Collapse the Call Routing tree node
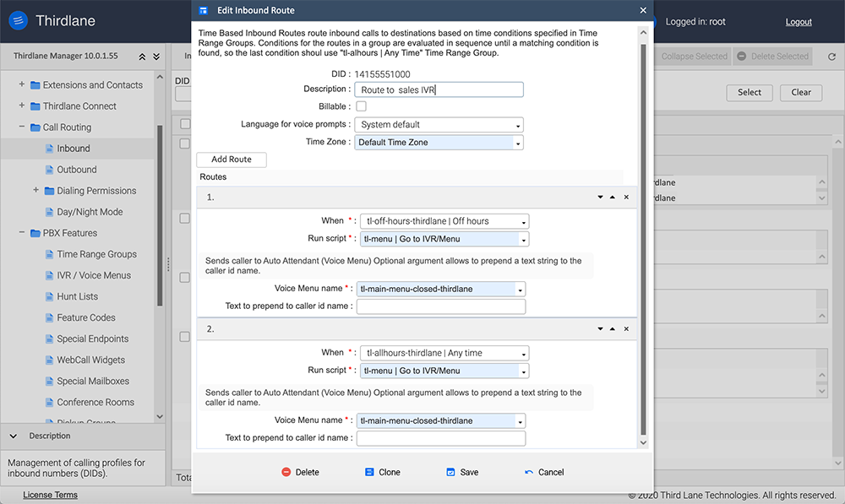The image size is (845, 504). coord(22,127)
